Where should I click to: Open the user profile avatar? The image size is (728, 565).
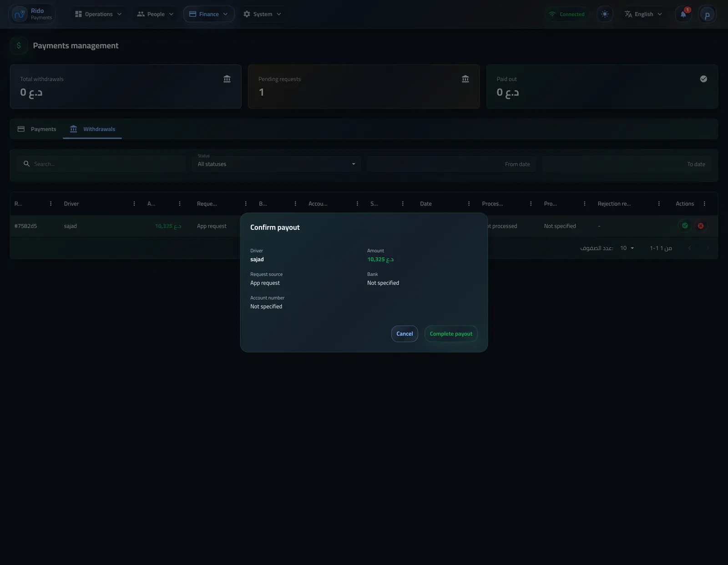707,15
